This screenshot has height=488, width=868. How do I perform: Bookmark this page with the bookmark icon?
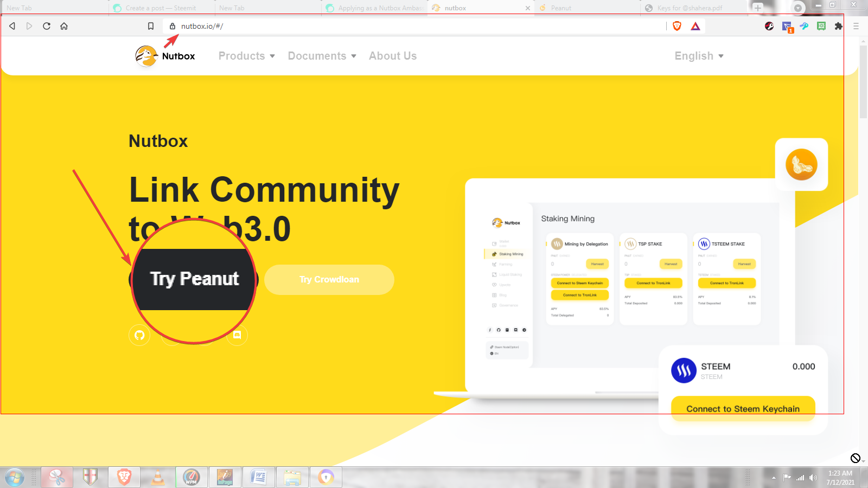click(151, 26)
